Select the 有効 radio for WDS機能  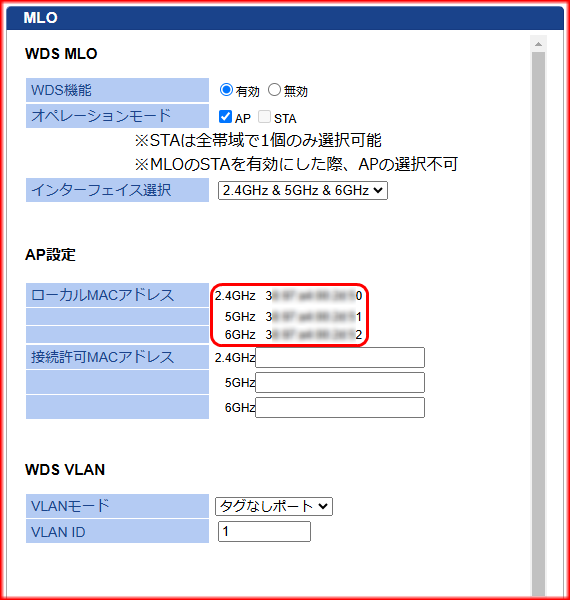click(226, 90)
